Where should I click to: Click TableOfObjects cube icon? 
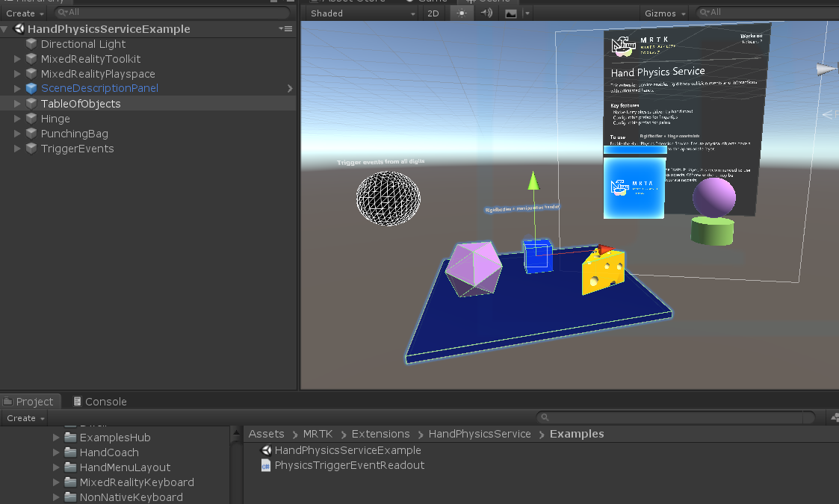tap(31, 104)
